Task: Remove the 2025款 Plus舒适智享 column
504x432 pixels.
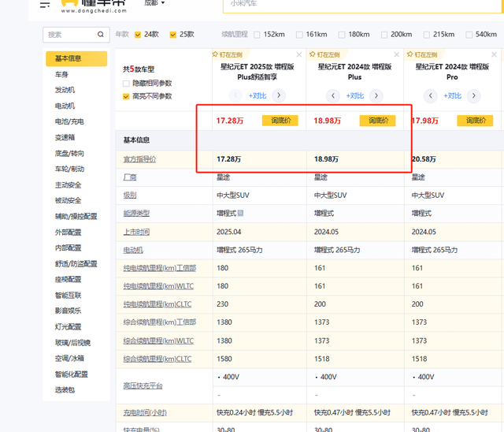Action: 299,54
